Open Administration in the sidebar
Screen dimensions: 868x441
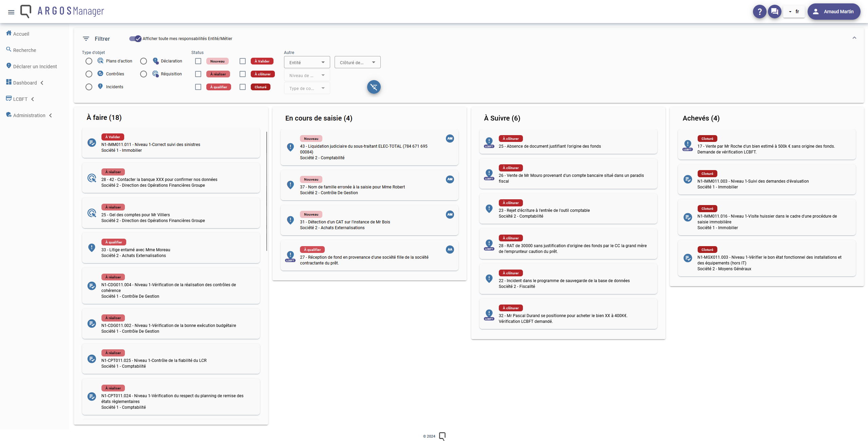click(x=29, y=115)
